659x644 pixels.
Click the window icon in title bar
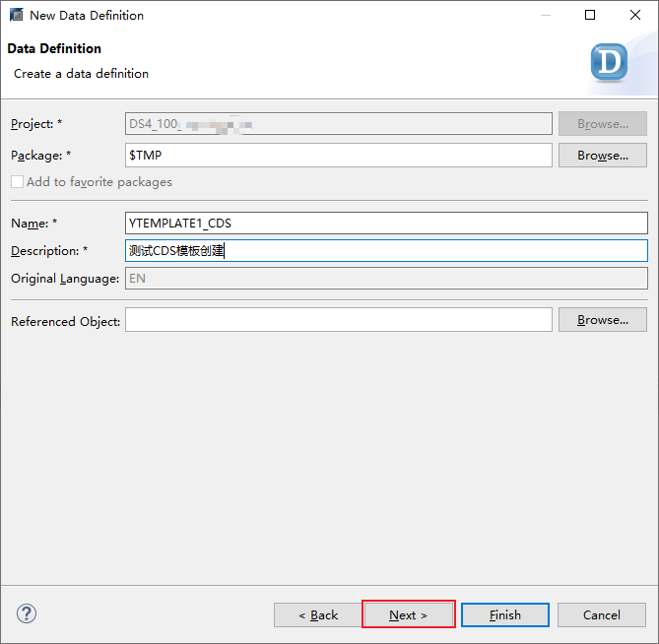[16, 16]
